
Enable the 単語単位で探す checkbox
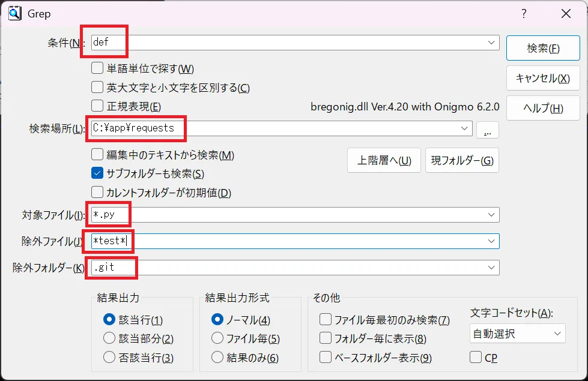pos(97,68)
